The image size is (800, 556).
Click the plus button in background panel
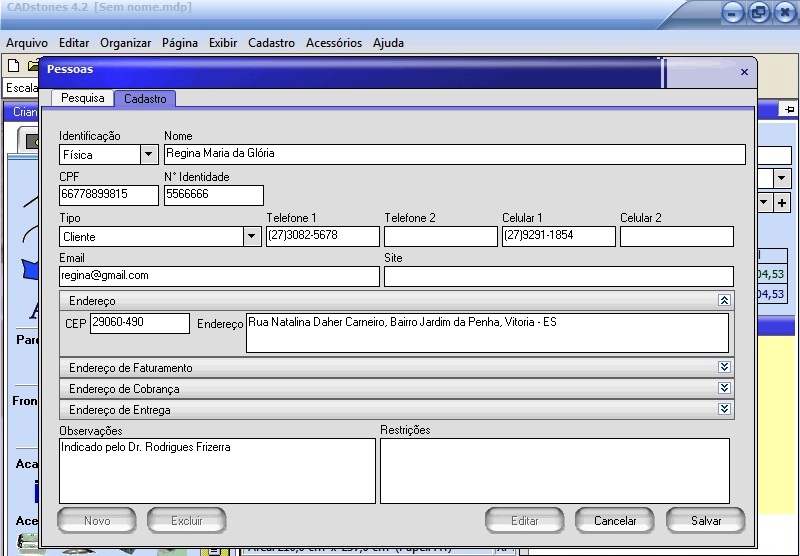tap(782, 203)
